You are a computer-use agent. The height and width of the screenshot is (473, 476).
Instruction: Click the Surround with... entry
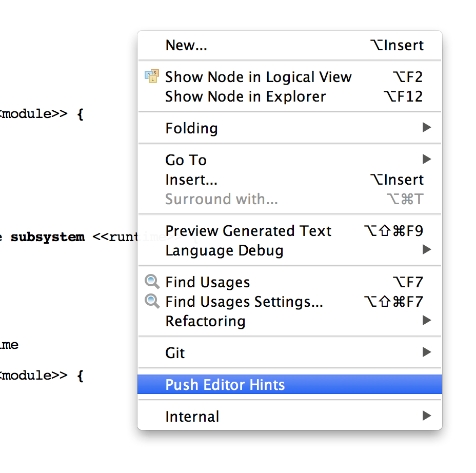(221, 199)
